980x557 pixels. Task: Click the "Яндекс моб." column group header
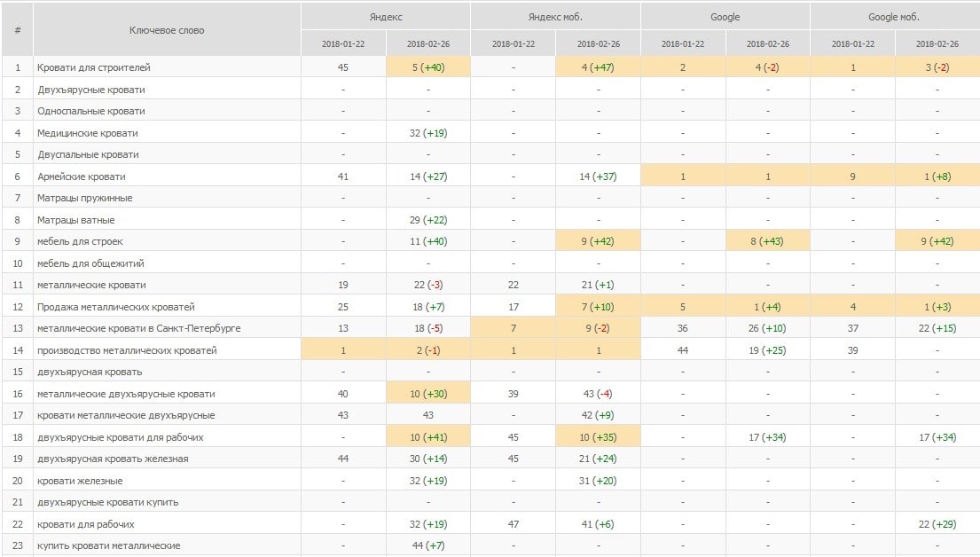[555, 17]
